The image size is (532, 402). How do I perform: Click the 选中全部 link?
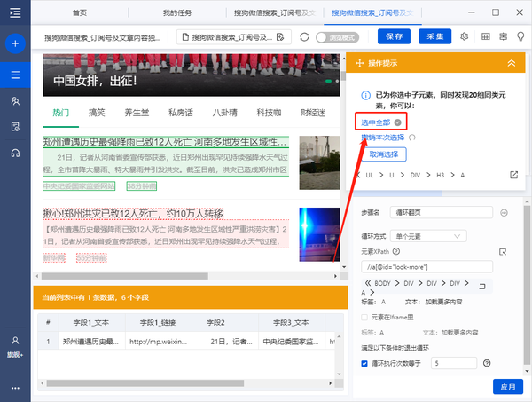click(375, 122)
